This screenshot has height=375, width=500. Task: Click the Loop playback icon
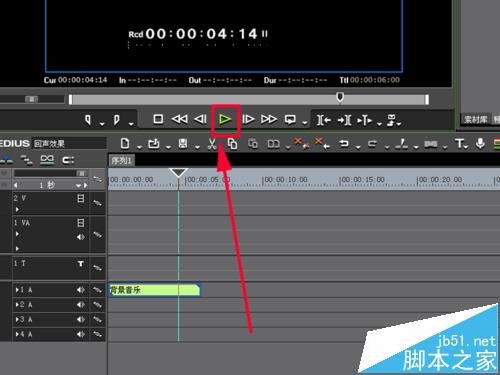point(290,119)
